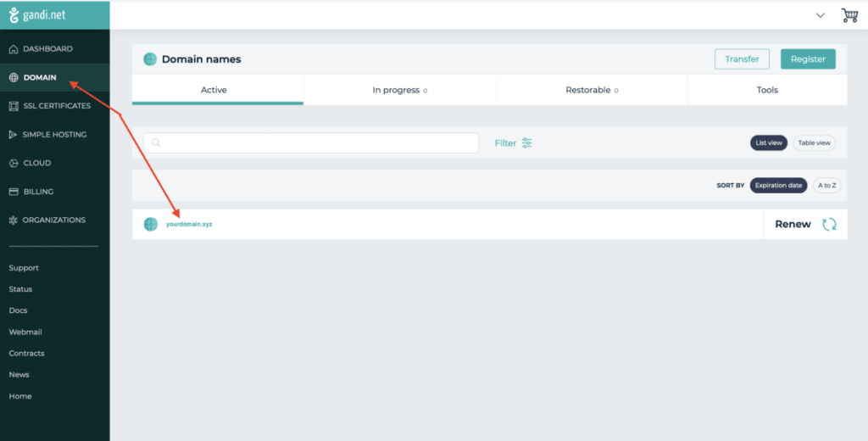Click the Organizations icon
The height and width of the screenshot is (441, 868).
tap(14, 220)
